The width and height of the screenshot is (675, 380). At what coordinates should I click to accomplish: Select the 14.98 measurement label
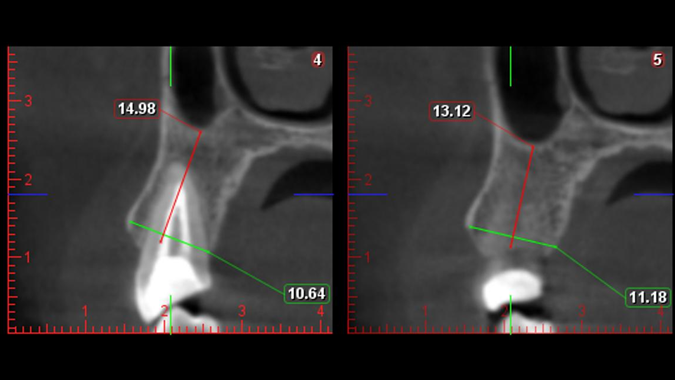click(x=137, y=109)
